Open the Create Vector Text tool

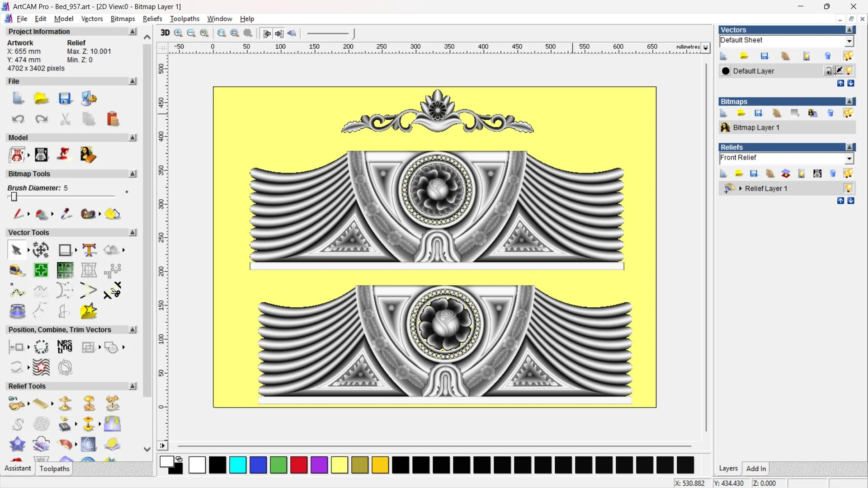[89, 250]
